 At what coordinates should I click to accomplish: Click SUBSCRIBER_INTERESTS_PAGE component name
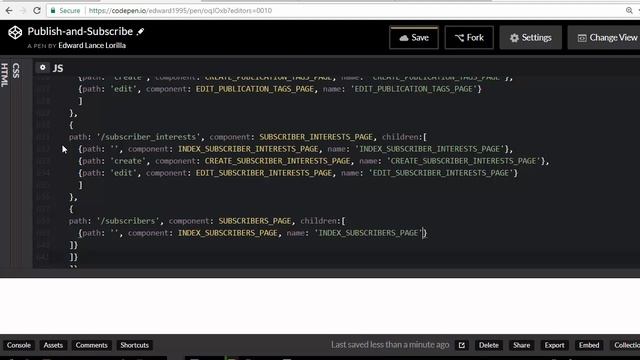pyautogui.click(x=316, y=137)
